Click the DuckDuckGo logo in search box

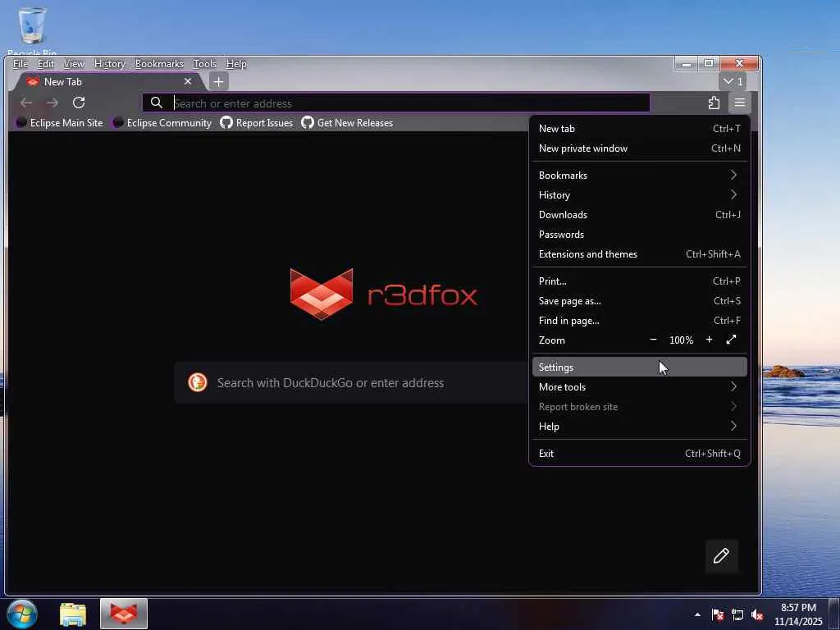pyautogui.click(x=197, y=382)
